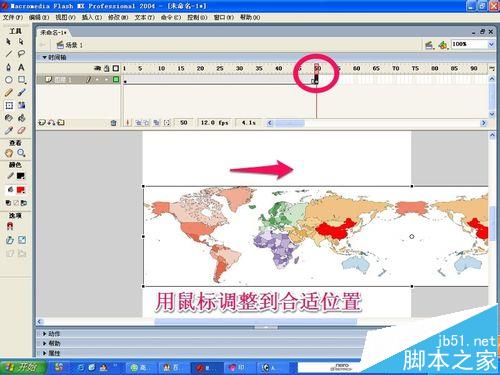Click the Rotate and Skew option icon
500x375 pixels.
click(10, 240)
